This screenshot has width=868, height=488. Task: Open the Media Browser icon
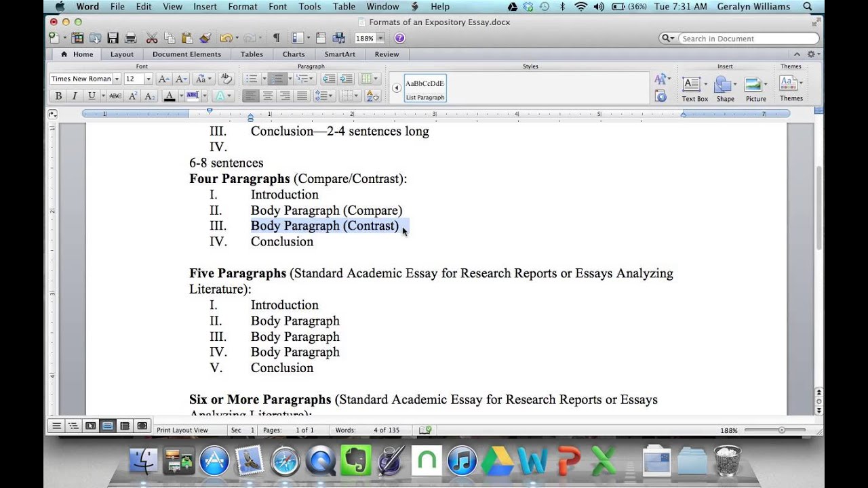tap(339, 38)
